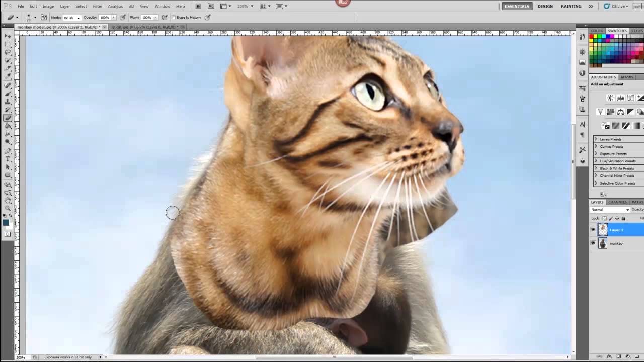Open the Flow slider arrow

click(155, 17)
